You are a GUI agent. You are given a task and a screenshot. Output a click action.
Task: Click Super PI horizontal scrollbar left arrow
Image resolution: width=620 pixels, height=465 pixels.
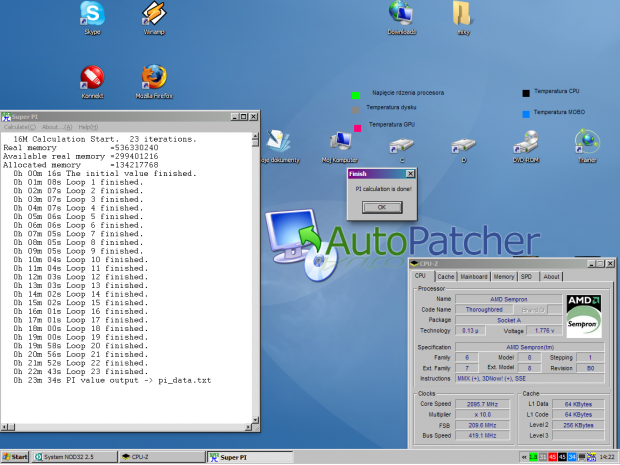coord(4,427)
